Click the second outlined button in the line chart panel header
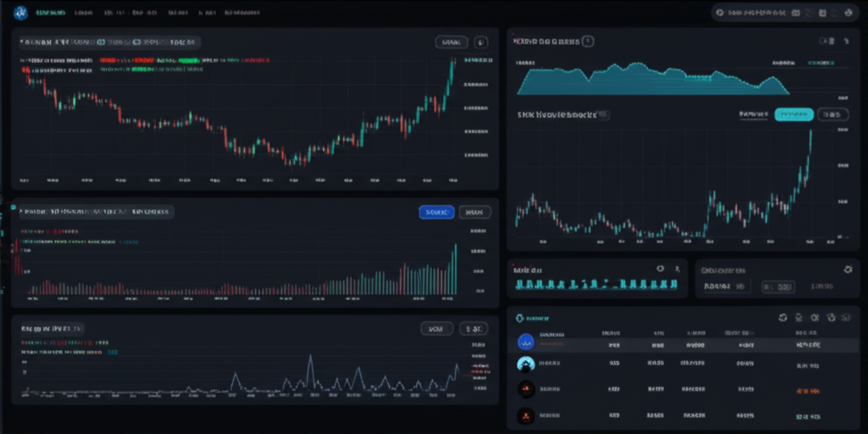The height and width of the screenshot is (434, 868). [x=474, y=329]
